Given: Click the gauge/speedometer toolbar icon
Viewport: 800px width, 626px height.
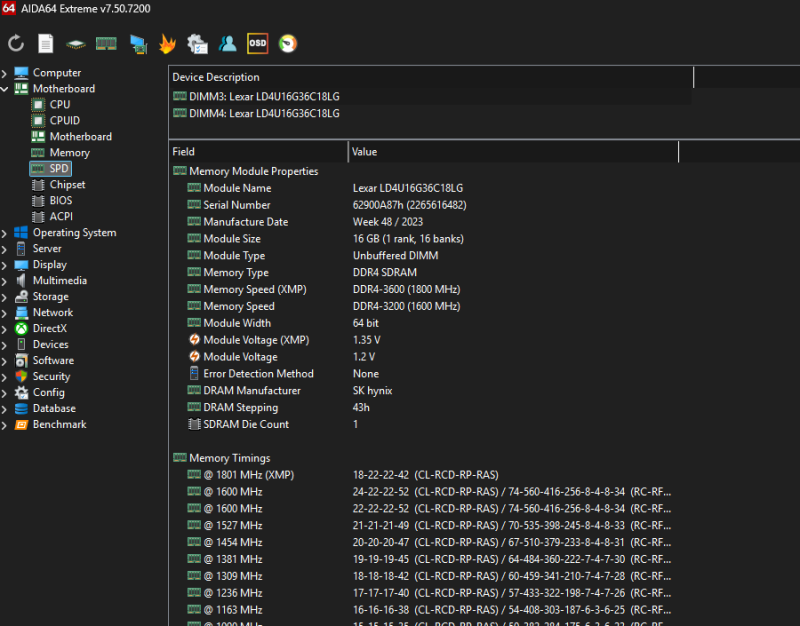Looking at the screenshot, I should 288,43.
